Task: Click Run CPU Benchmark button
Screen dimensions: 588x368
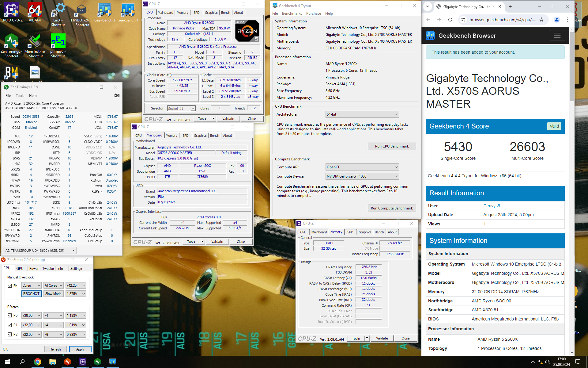Action: pos(392,146)
